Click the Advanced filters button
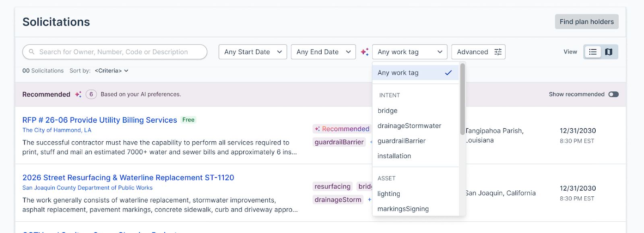This screenshot has width=644, height=233. (478, 52)
